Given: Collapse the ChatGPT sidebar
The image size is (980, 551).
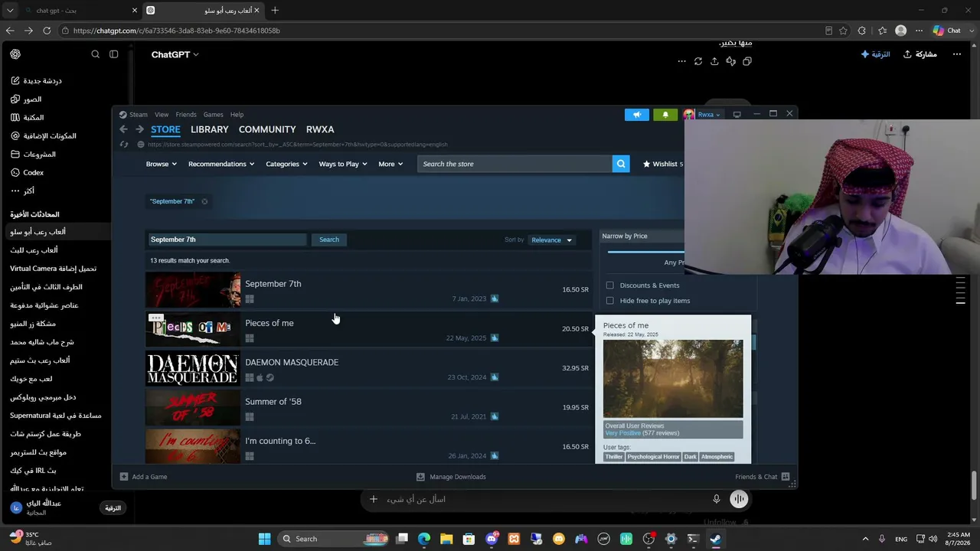Looking at the screenshot, I should click(114, 54).
